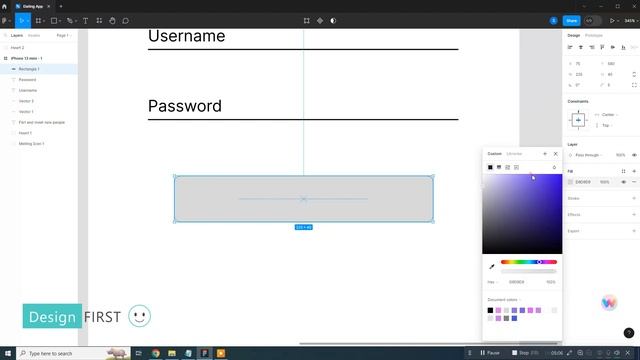Add an effect with plus
The image size is (640, 360).
click(634, 214)
